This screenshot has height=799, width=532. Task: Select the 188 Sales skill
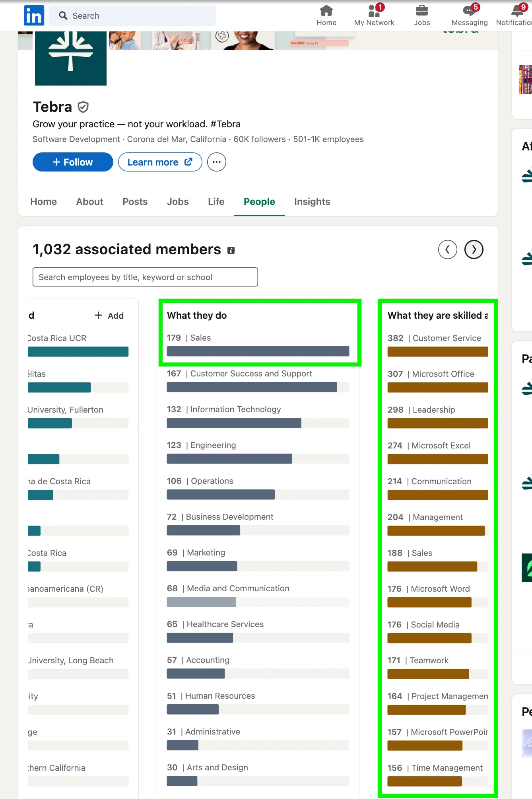pyautogui.click(x=438, y=559)
